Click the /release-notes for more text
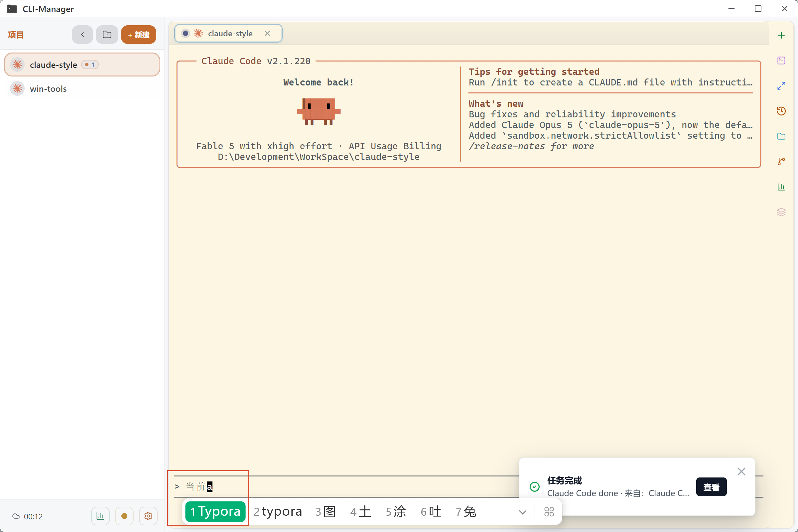798x532 pixels. (x=531, y=146)
